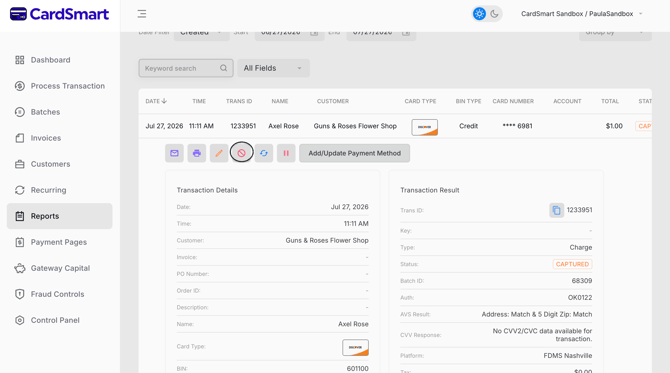Click platform value FDMS Nashville
Viewport: 670px width, 373px height.
click(567, 355)
